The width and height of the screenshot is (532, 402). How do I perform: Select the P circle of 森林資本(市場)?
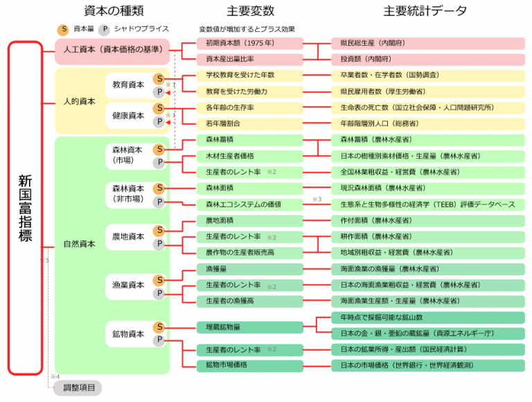(159, 162)
